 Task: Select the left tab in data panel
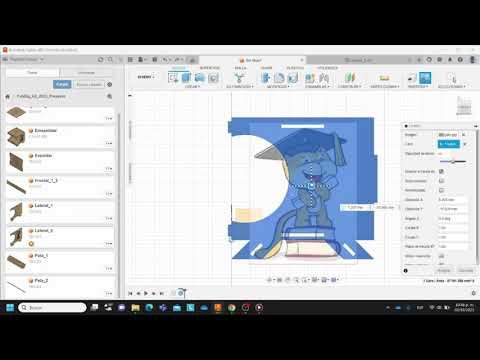pos(32,72)
